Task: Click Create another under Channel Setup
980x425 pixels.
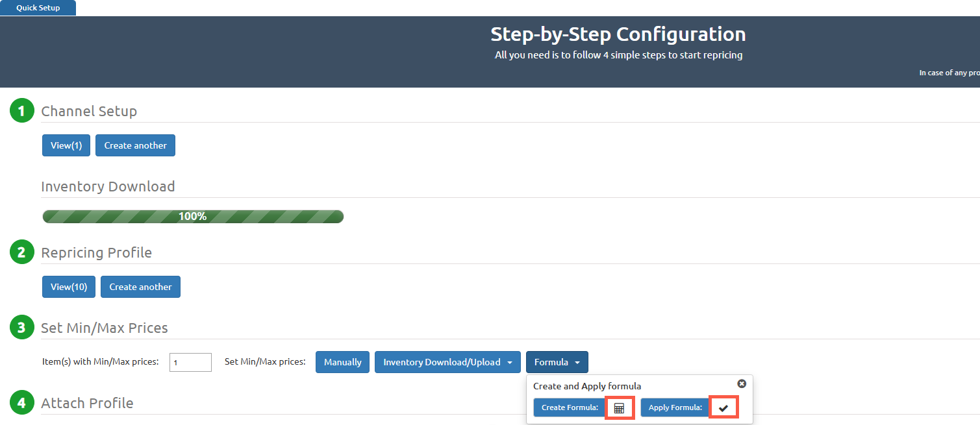Action: pos(135,145)
